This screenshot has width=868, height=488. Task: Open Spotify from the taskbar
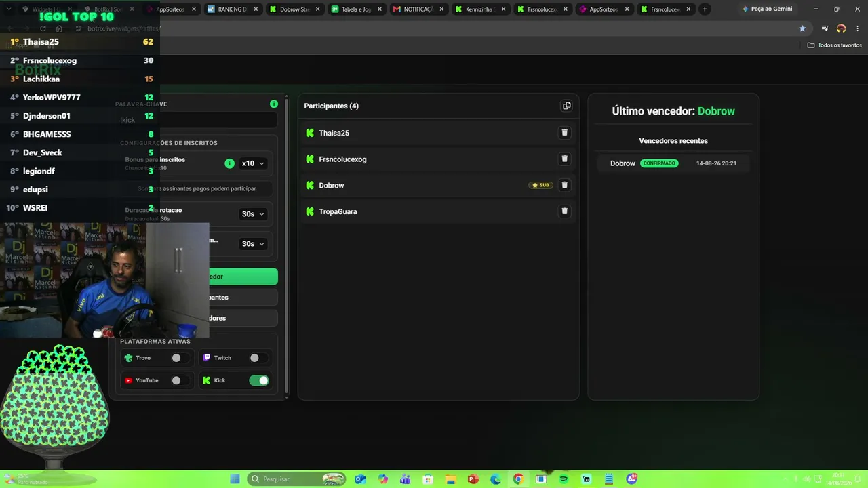tap(564, 479)
